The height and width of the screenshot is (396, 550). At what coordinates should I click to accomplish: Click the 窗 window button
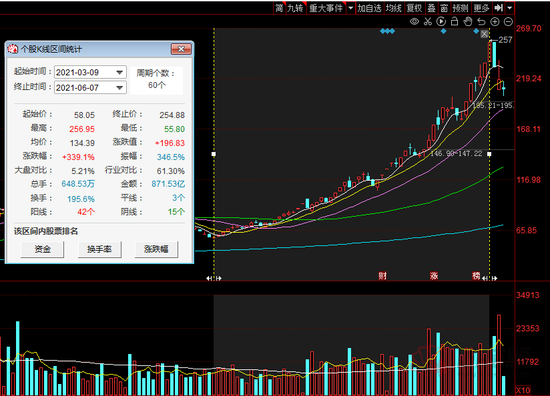click(x=444, y=8)
